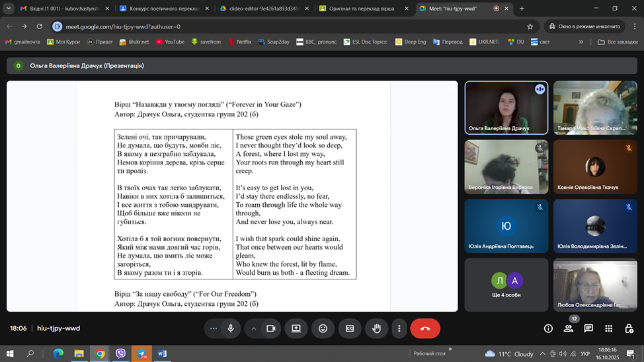Turn on closed captions
The image size is (644, 362).
click(x=350, y=328)
